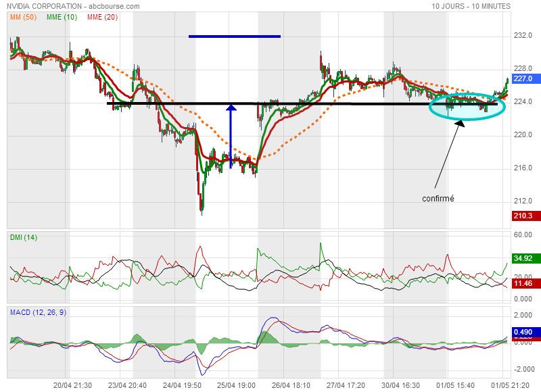
Task: Click the 01/05 21:20 time label
Action: coord(510,385)
